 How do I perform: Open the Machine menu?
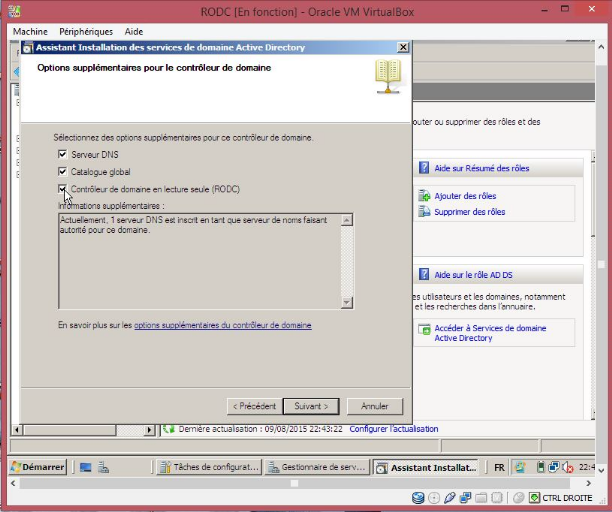(x=30, y=32)
